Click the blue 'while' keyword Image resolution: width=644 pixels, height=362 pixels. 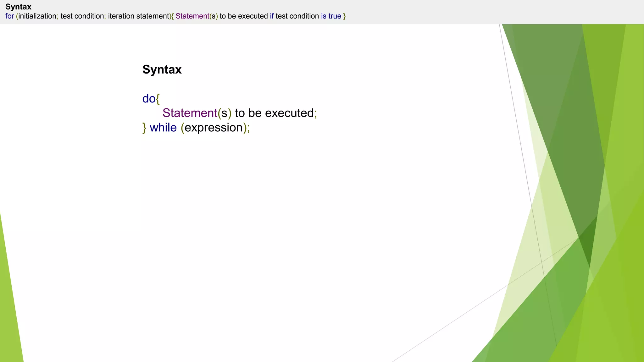point(163,128)
